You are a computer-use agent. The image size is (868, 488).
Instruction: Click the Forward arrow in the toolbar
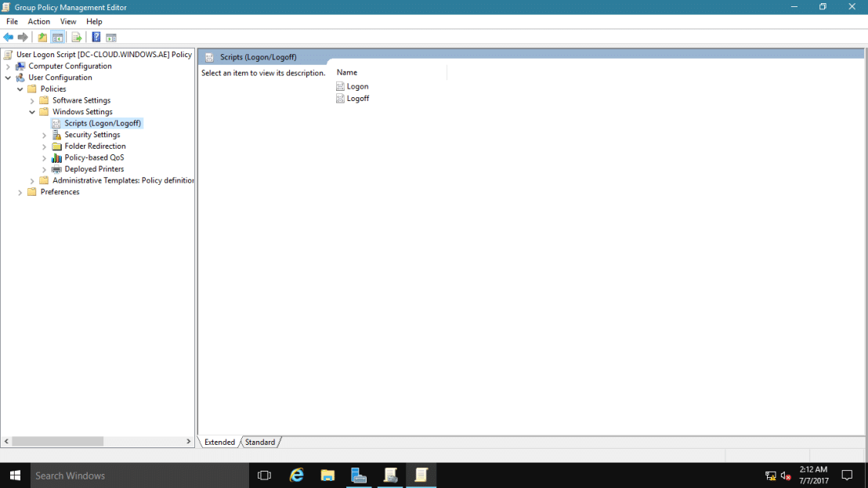click(23, 37)
